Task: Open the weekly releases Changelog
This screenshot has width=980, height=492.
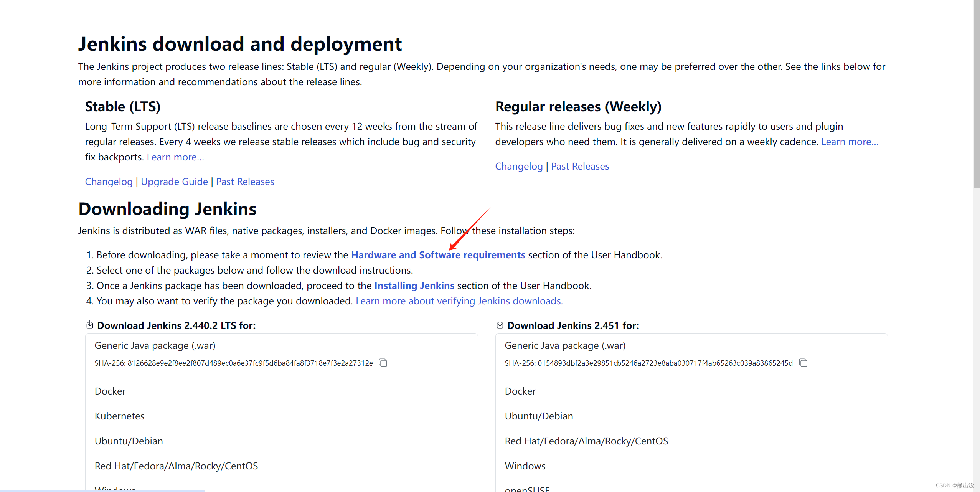Action: (x=519, y=166)
